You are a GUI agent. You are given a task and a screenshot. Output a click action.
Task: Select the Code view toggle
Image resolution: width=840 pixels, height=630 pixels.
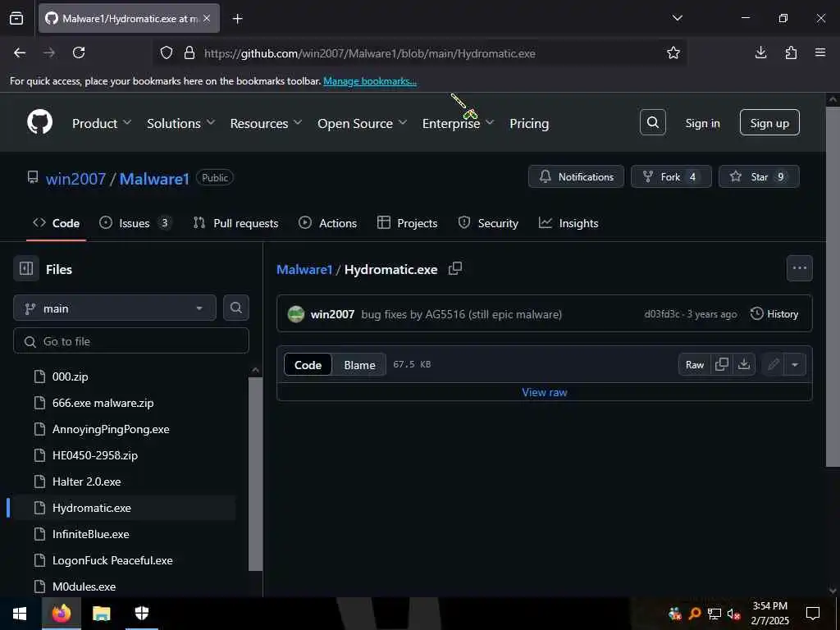coord(308,365)
